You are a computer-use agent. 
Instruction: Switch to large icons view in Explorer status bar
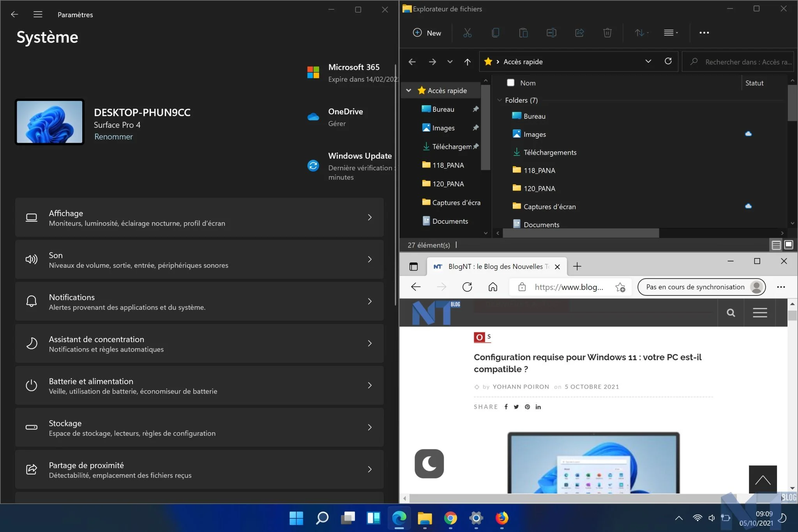click(x=789, y=245)
